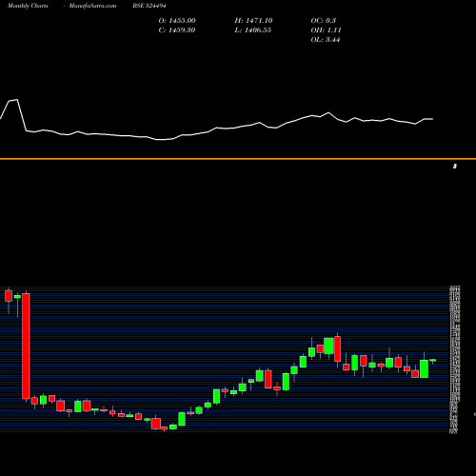
Task: Click the last large green candlestick
Action: [x=424, y=368]
